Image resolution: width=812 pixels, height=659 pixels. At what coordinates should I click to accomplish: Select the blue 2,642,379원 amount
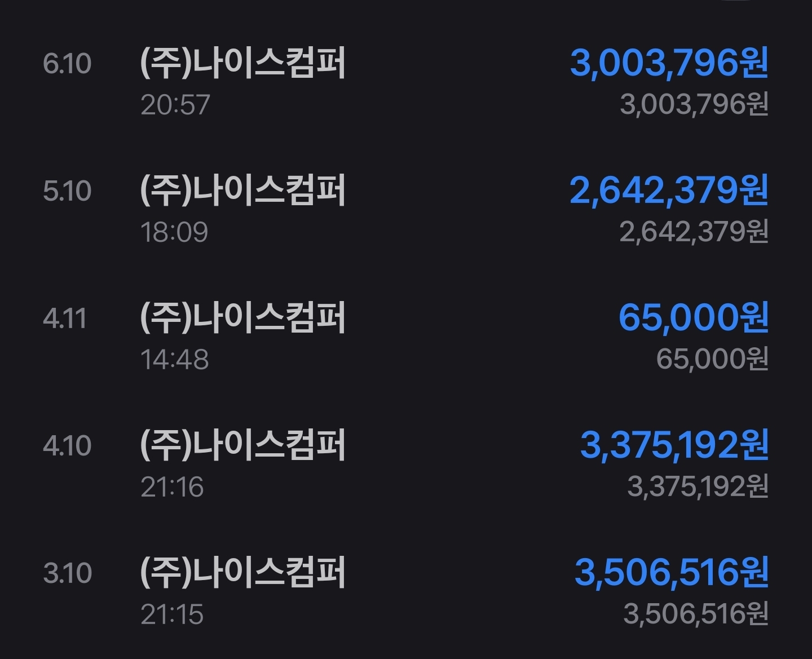(669, 190)
